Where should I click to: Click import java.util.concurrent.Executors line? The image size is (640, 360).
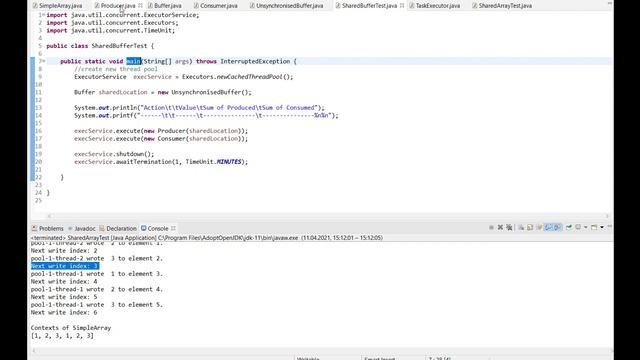pyautogui.click(x=112, y=23)
